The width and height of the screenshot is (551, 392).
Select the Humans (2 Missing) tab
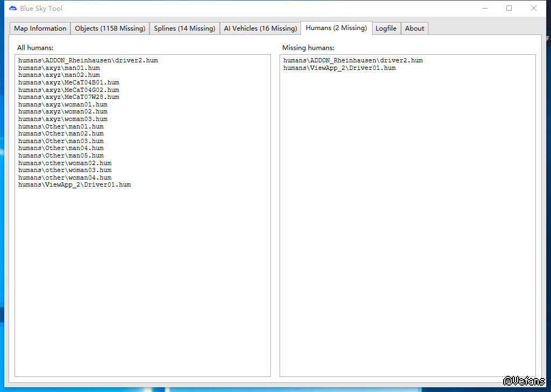(x=336, y=28)
